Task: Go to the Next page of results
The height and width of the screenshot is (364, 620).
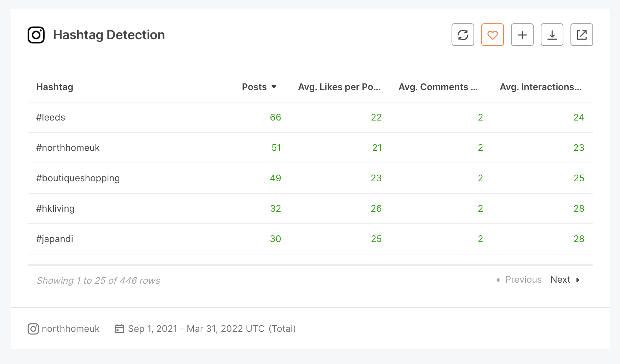Action: [561, 280]
